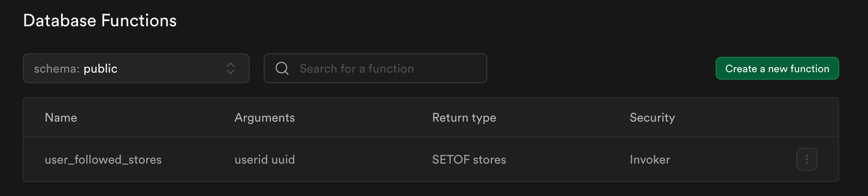Viewport: 868px width, 196px height.
Task: Open three-dot actions menu for user_followed_stores
Action: [806, 159]
